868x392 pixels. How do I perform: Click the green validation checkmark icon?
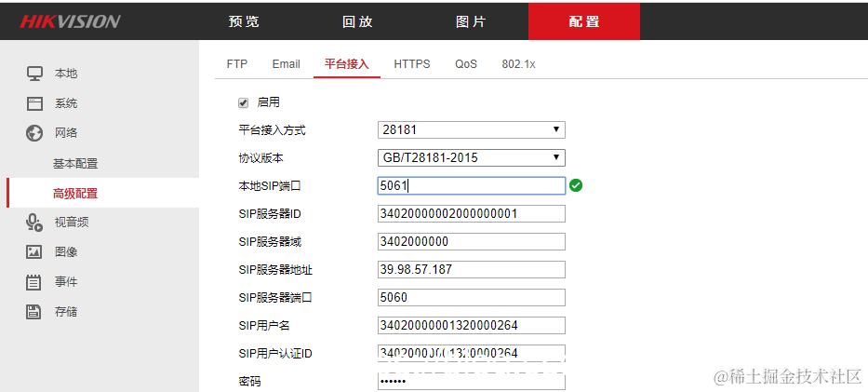(x=576, y=186)
